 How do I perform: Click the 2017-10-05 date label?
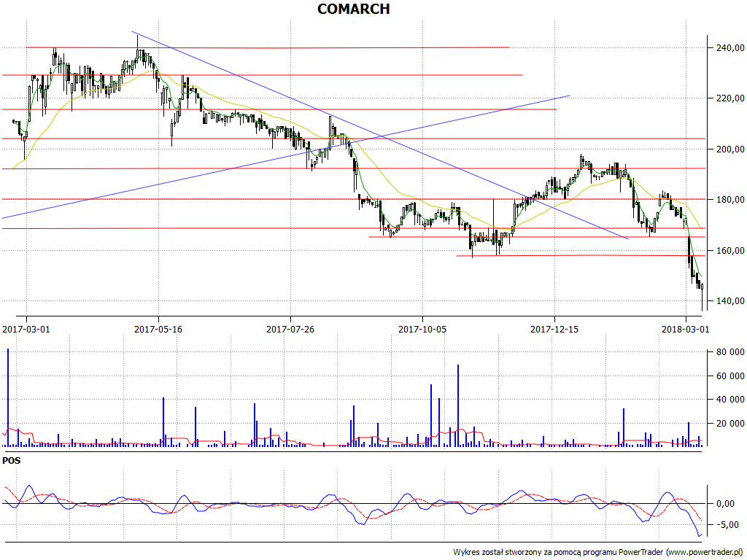point(422,329)
